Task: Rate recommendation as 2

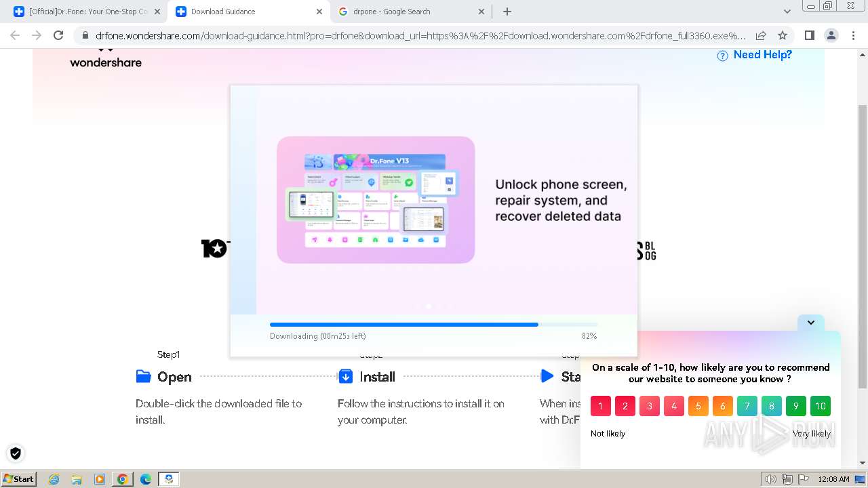Action: coord(625,406)
